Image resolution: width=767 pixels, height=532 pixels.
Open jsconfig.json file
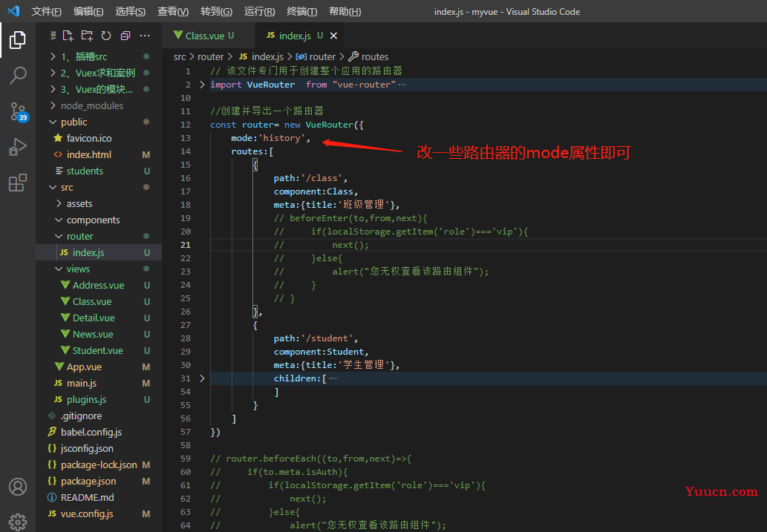[x=99, y=448]
